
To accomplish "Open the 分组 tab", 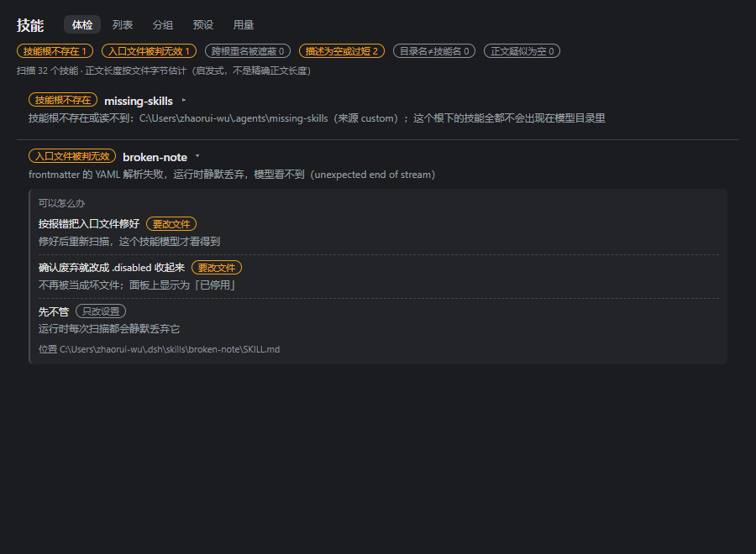I will (162, 24).
